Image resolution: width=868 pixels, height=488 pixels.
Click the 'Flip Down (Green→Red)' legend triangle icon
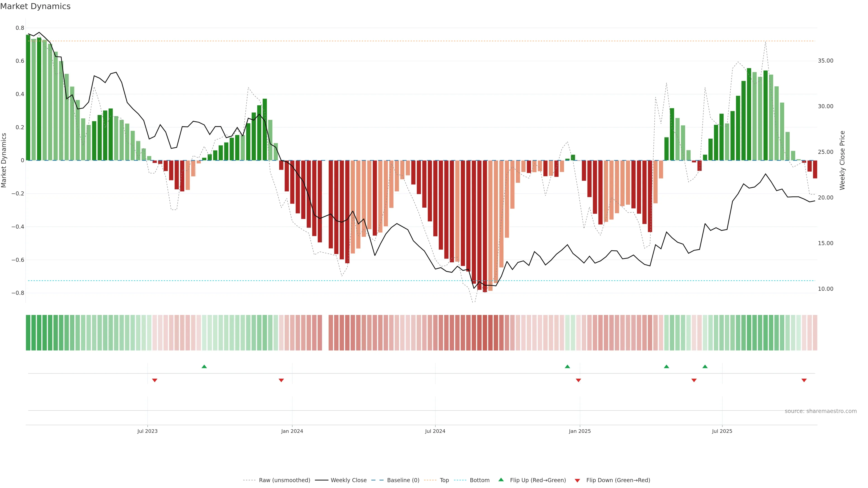(x=577, y=480)
